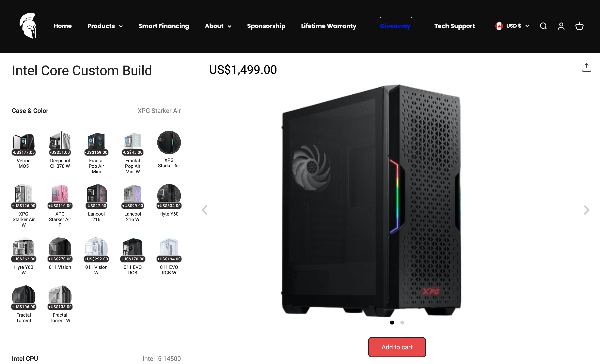Open the user account icon
The image size is (600, 364).
pyautogui.click(x=561, y=26)
